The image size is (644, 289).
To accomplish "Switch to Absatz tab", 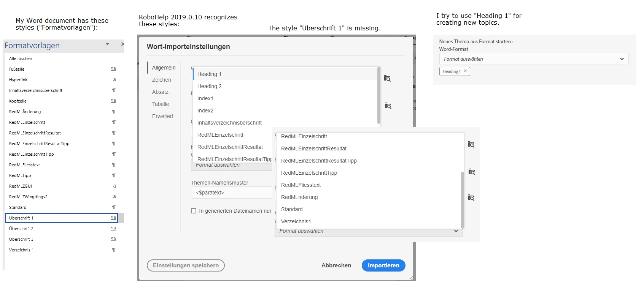I will pyautogui.click(x=160, y=92).
